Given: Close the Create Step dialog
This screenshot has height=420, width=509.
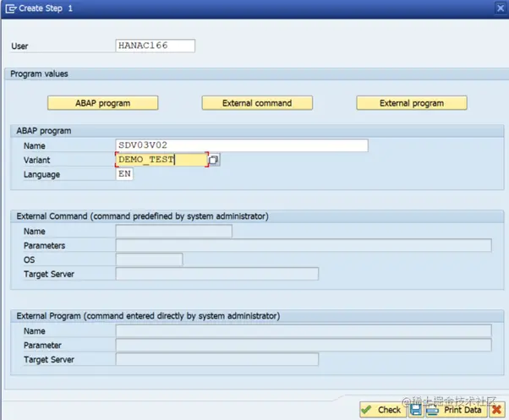Looking at the screenshot, I should coord(501,8).
